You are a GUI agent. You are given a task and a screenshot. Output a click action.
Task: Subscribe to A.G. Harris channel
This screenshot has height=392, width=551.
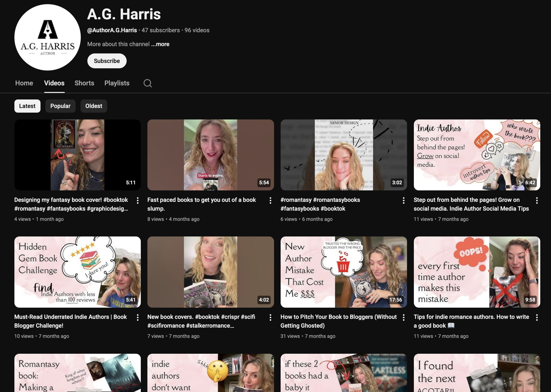pos(107,61)
